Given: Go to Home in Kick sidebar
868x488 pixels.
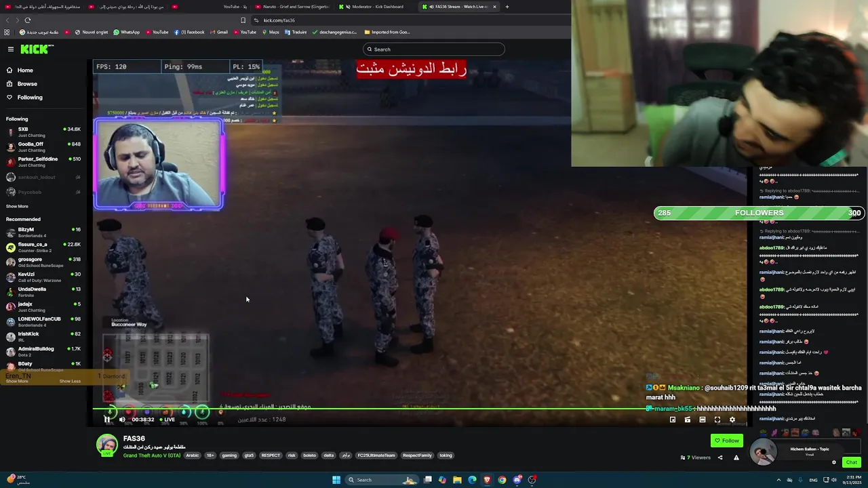Looking at the screenshot, I should click(25, 70).
